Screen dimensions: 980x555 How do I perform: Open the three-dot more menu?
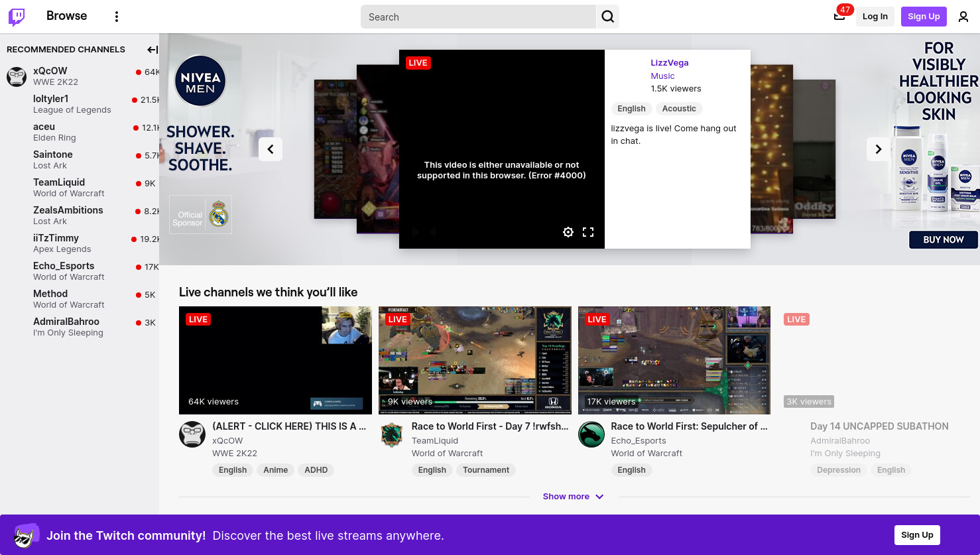[117, 17]
